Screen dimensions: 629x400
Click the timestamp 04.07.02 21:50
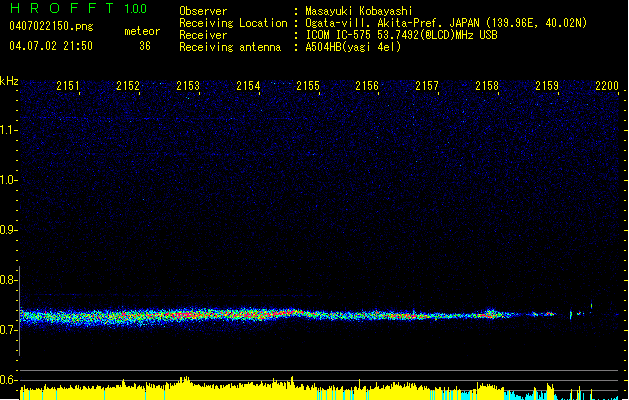[x=51, y=46]
